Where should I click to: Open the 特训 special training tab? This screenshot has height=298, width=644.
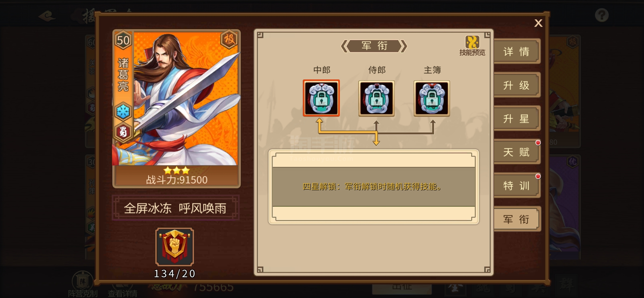517,186
